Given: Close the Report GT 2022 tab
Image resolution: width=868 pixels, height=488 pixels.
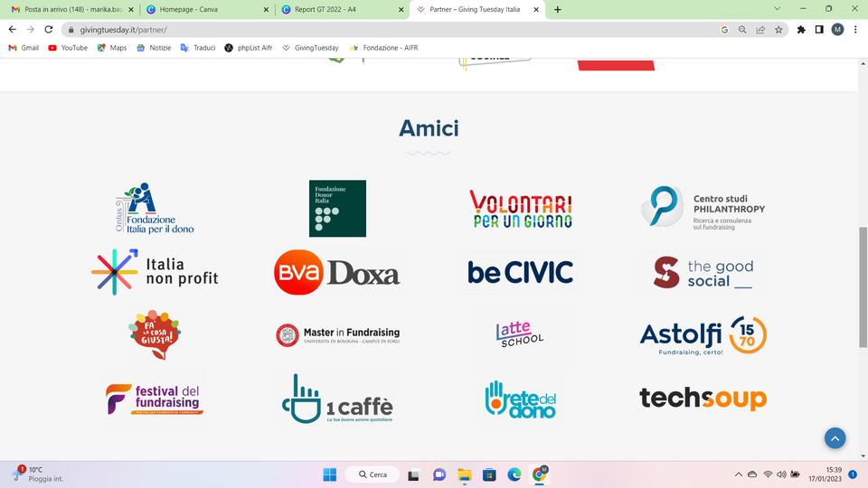Looking at the screenshot, I should [x=401, y=9].
